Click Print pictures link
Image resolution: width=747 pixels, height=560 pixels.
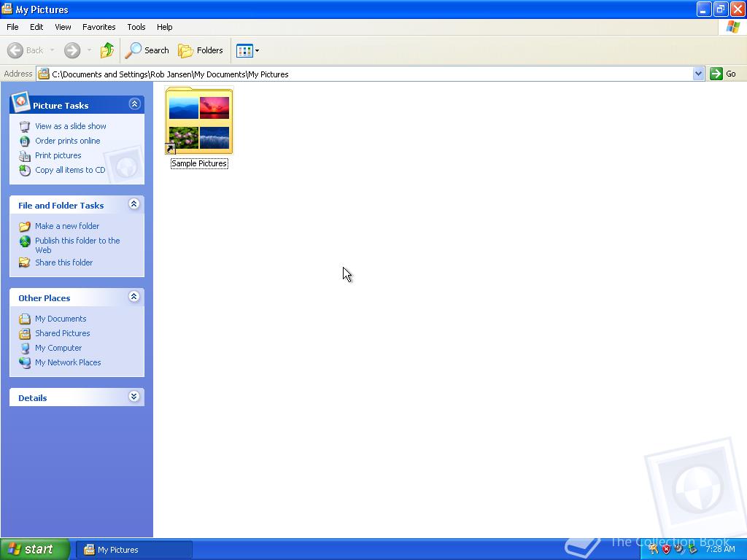coord(58,155)
